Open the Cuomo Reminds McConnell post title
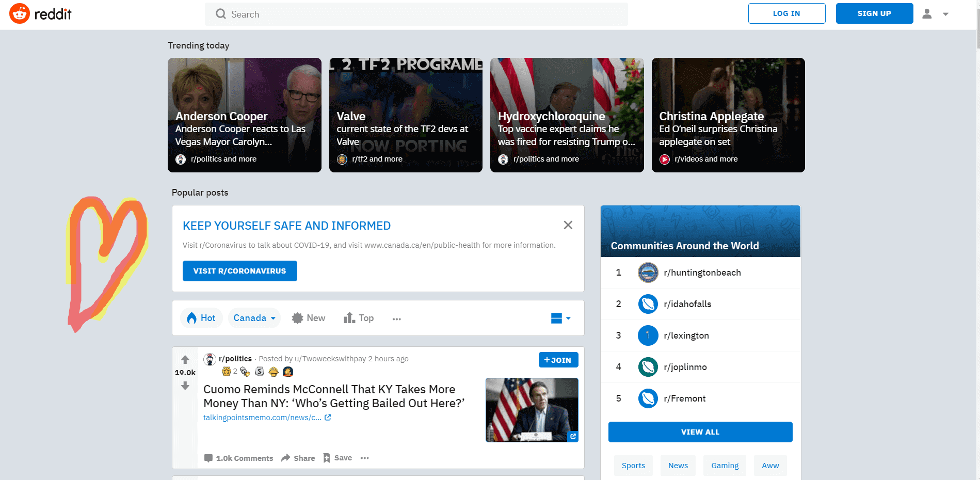The image size is (980, 480). click(x=334, y=396)
